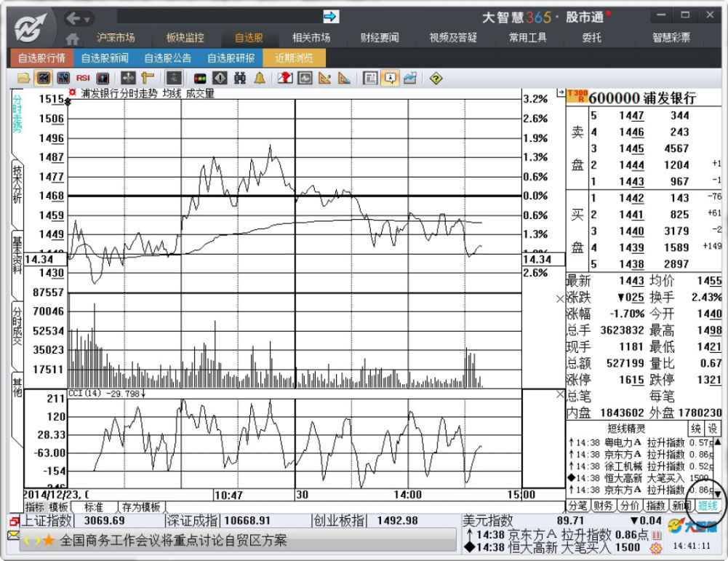Click the red list icon beside 0.86点
Image resolution: width=728 pixels, height=561 pixels.
[x=657, y=536]
